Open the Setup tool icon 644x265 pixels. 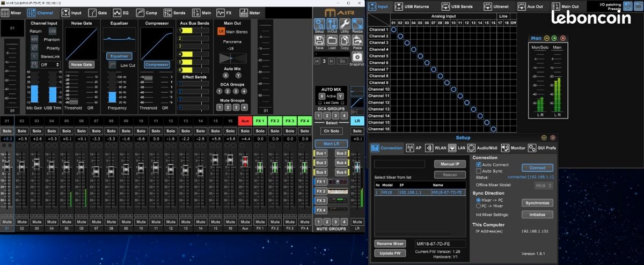tap(319, 23)
